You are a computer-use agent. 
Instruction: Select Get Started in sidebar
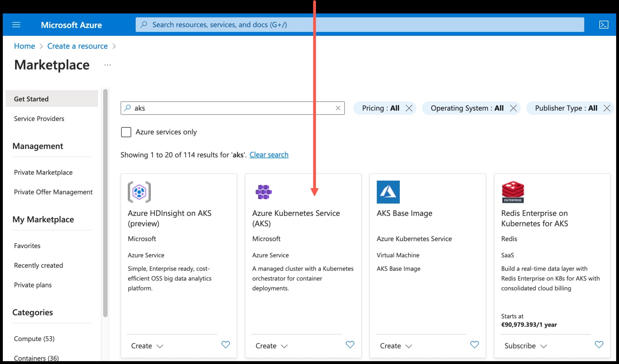[x=52, y=99]
